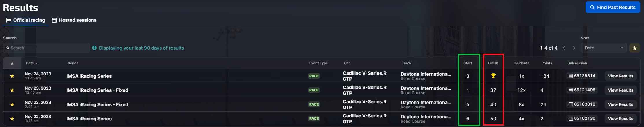Select the Official racing tab
The width and height of the screenshot is (644, 127).
coord(25,20)
